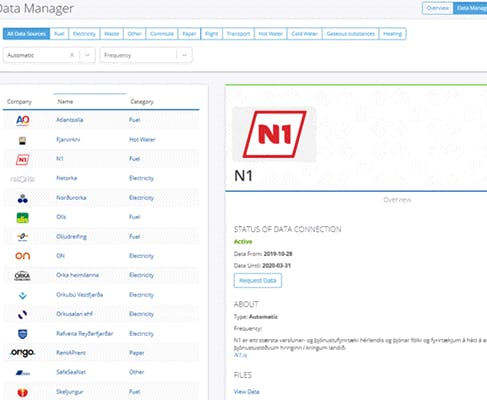Select the Waste category tab

(111, 34)
